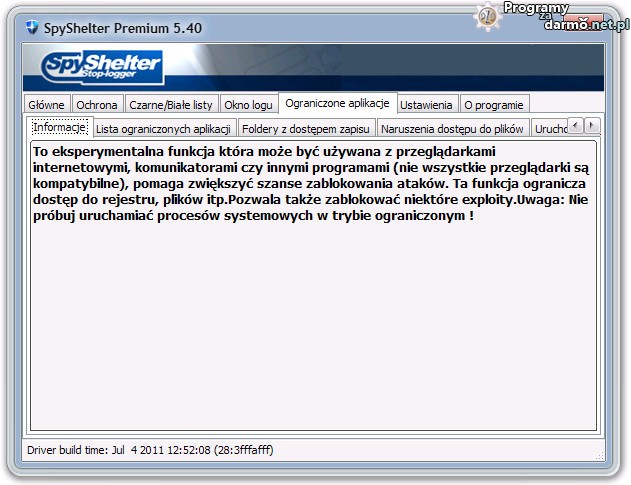Open Lista ograniczonych aplikacji sub-tab
Viewport: 631px width, 485px height.
pyautogui.click(x=164, y=128)
